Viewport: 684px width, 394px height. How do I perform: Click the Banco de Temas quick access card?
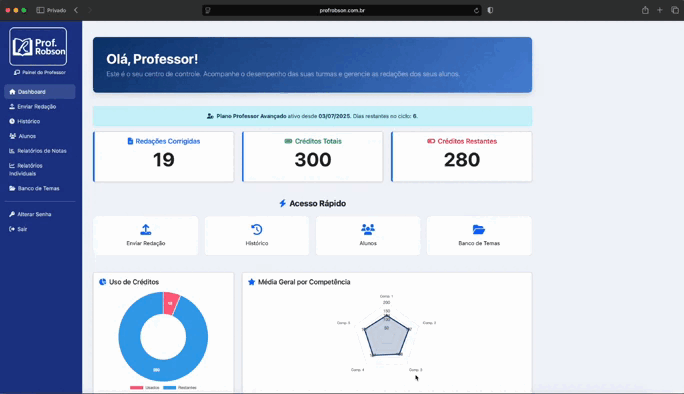pos(479,236)
